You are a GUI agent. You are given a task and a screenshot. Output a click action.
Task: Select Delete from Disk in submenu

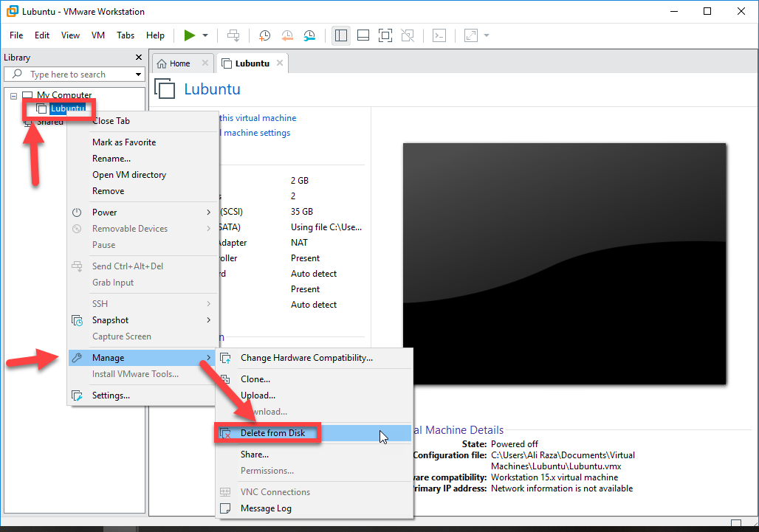[x=272, y=433]
